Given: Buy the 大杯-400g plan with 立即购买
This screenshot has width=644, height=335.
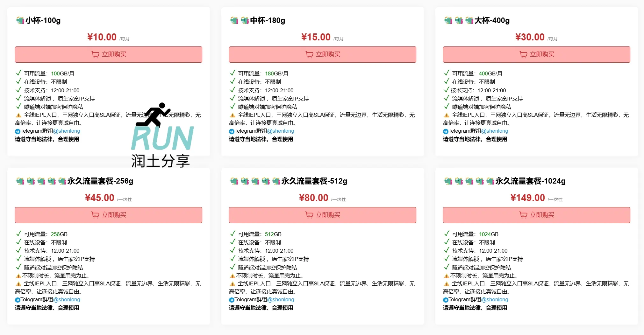Looking at the screenshot, I should [x=536, y=54].
